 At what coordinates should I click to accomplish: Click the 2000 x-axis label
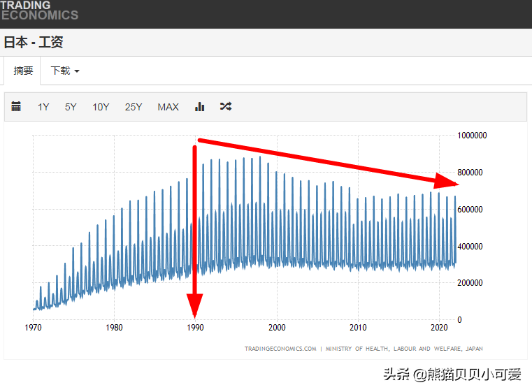[x=277, y=328]
